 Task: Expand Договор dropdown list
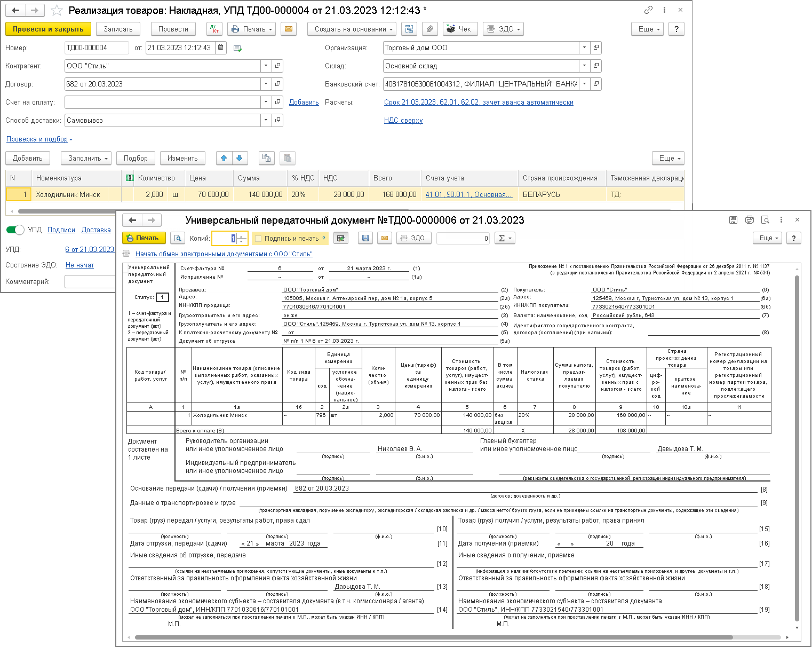click(266, 84)
